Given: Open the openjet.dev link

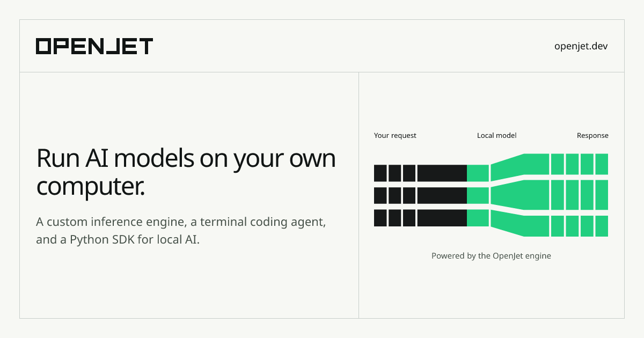Looking at the screenshot, I should click(x=581, y=46).
